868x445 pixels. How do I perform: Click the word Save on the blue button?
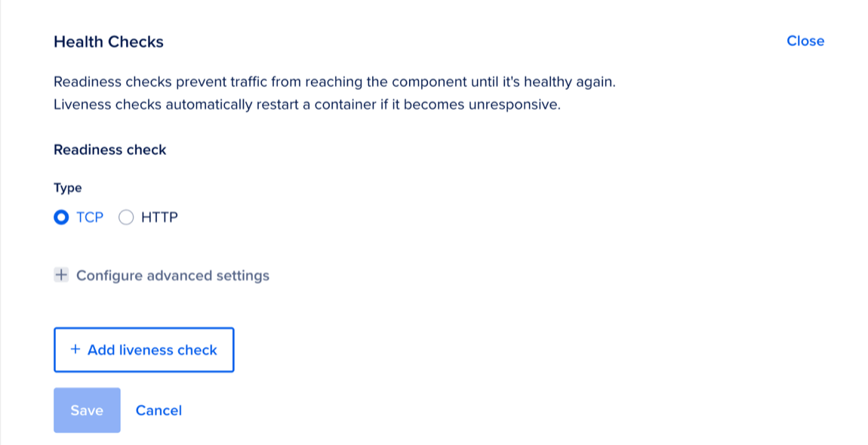click(x=87, y=410)
